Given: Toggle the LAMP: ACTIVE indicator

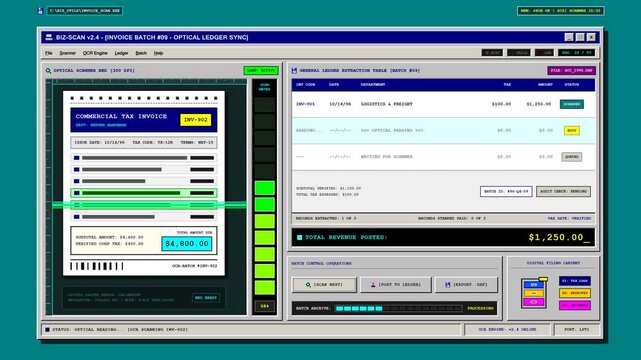Looking at the screenshot, I should (261, 71).
